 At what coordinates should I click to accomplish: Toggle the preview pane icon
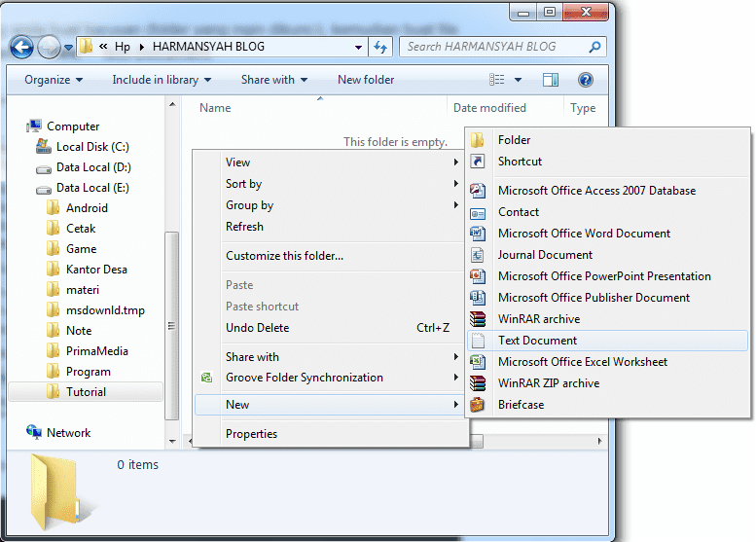[x=550, y=80]
